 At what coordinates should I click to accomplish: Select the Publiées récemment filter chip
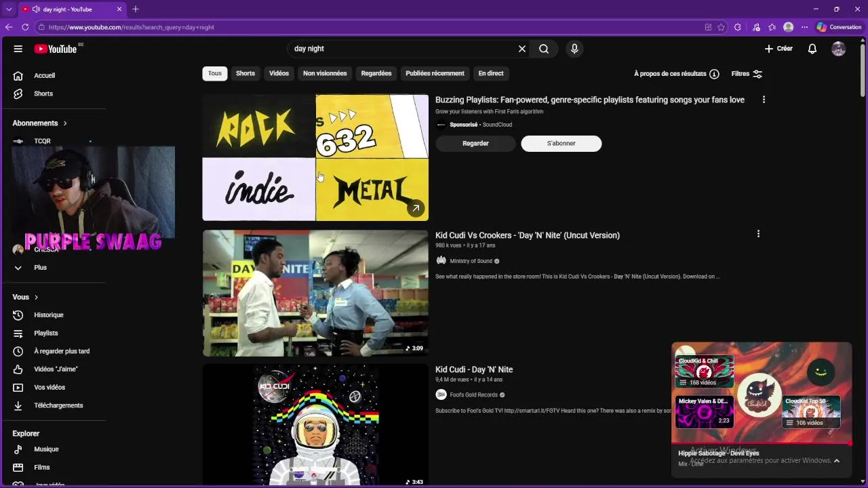pyautogui.click(x=435, y=73)
